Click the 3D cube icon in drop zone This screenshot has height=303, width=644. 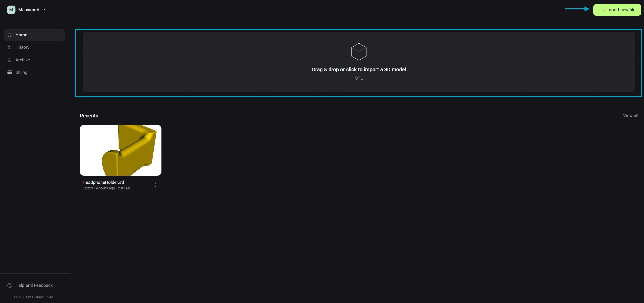(359, 52)
